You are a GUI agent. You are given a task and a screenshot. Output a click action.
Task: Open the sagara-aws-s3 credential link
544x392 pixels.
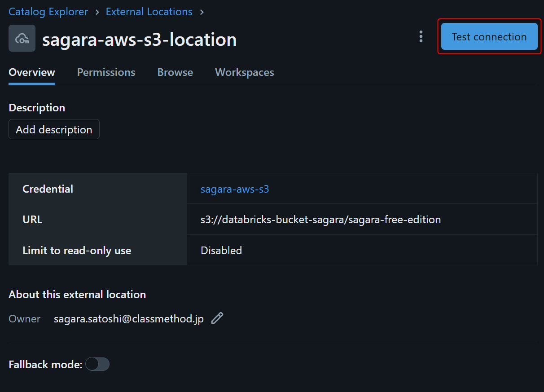tap(235, 189)
